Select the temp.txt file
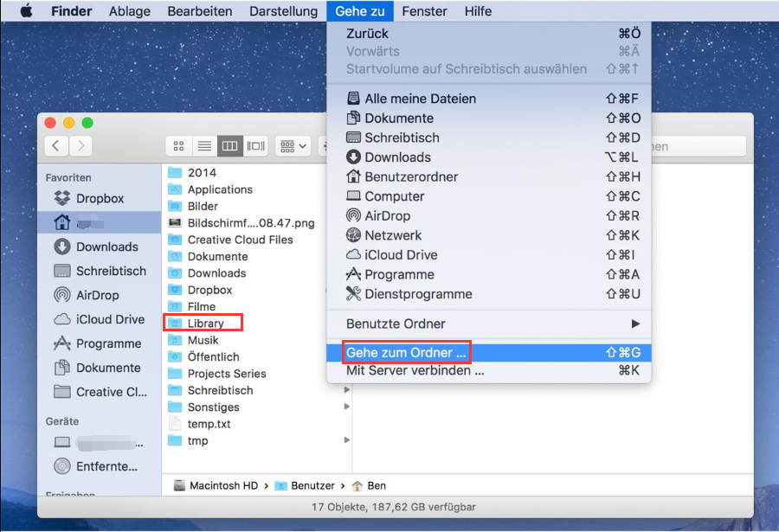 (x=209, y=424)
